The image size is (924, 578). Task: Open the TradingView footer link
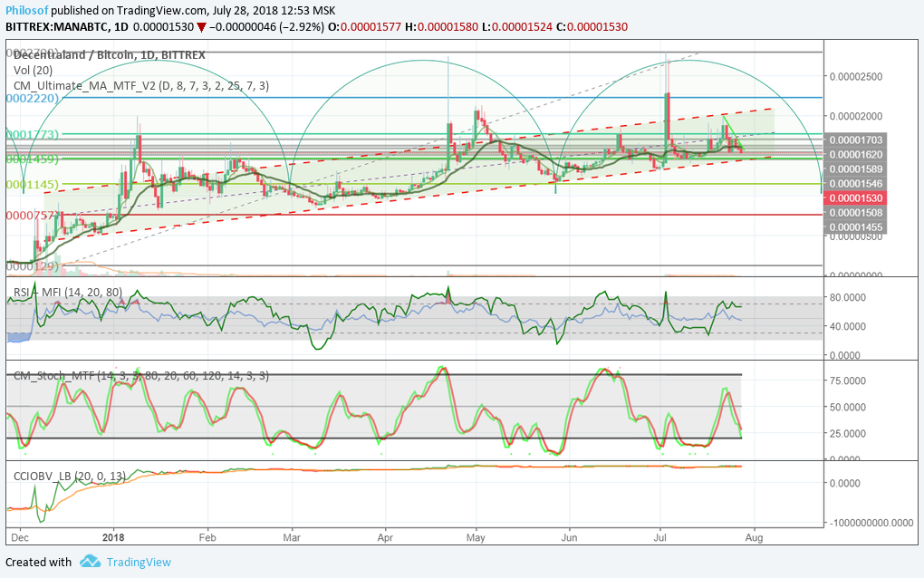click(x=139, y=562)
